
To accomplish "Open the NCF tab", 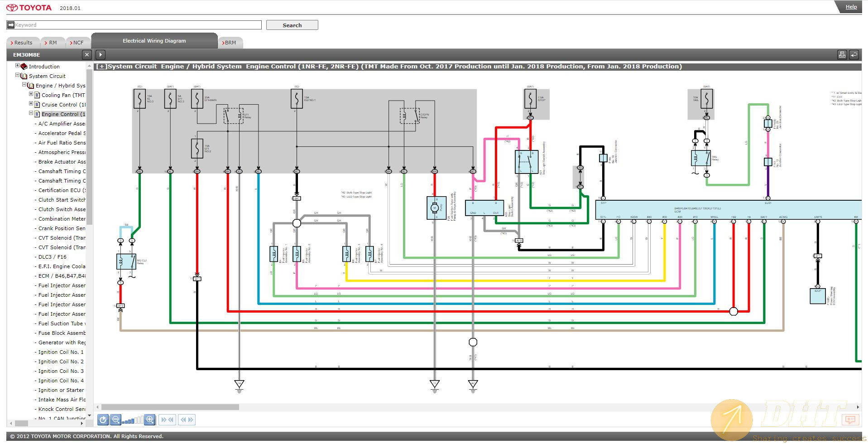I will click(78, 43).
